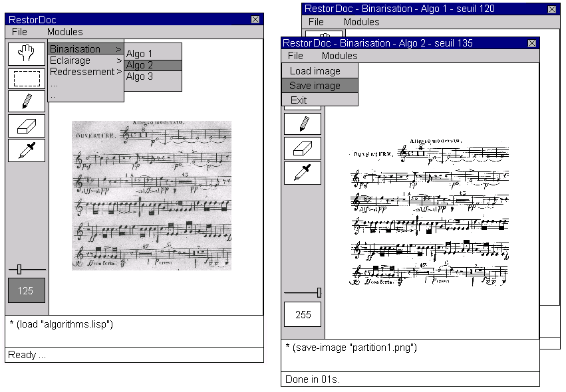Image resolution: width=566 pixels, height=392 pixels.
Task: Choose the eraser tool in Algo 2 window
Action: 303,148
